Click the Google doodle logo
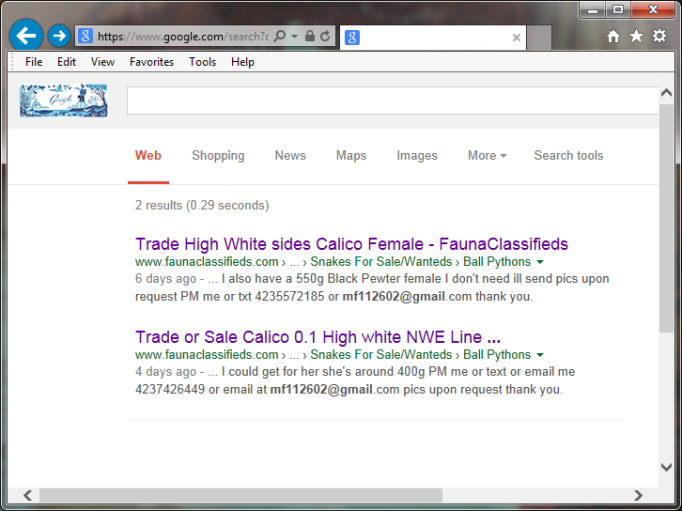The height and width of the screenshot is (511, 682). (x=64, y=100)
